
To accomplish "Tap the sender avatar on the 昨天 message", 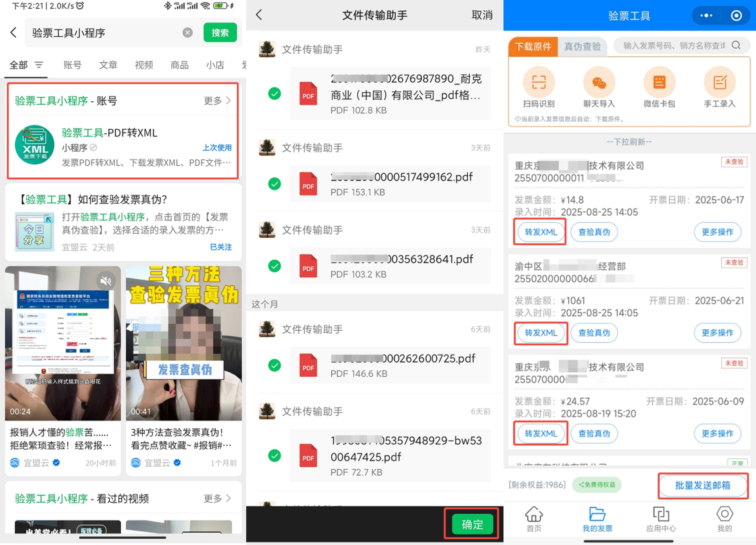I will click(x=267, y=49).
